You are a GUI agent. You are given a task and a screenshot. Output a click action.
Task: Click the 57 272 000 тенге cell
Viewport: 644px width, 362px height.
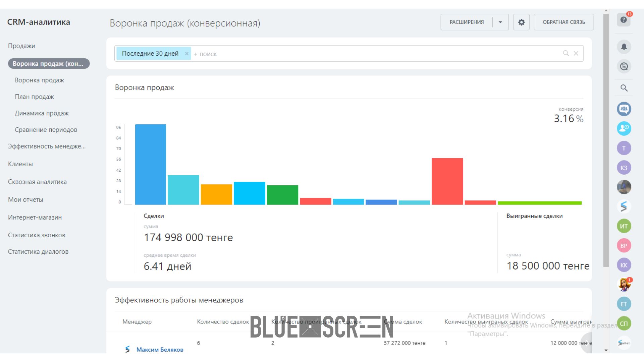click(405, 343)
